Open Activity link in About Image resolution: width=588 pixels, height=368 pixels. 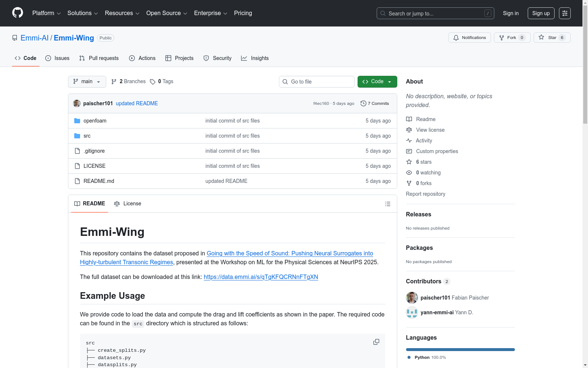click(419, 141)
